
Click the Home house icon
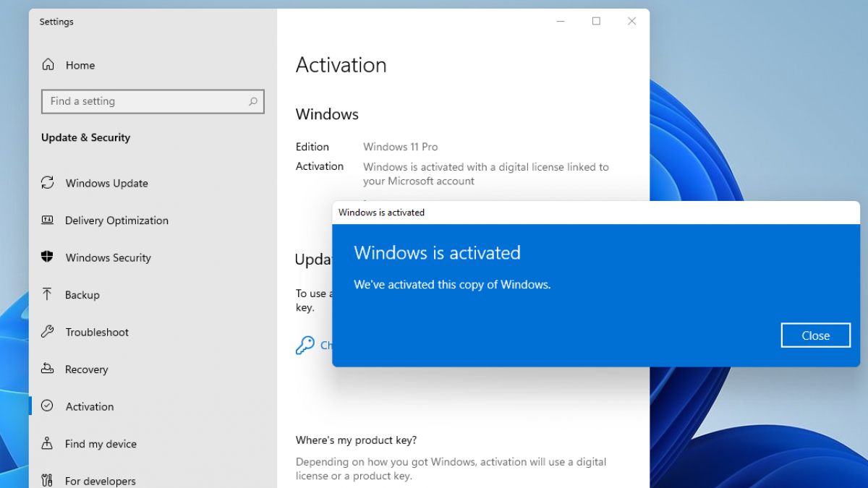coord(48,65)
